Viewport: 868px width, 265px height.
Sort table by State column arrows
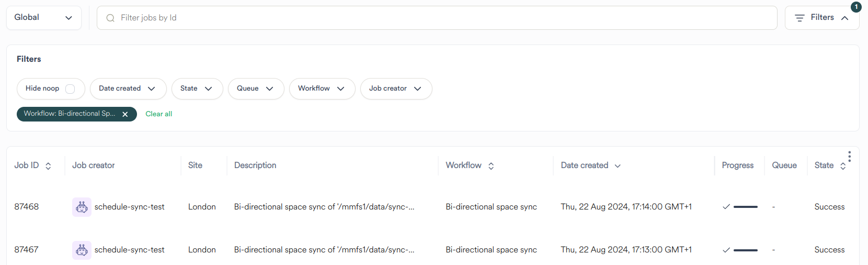coord(843,166)
